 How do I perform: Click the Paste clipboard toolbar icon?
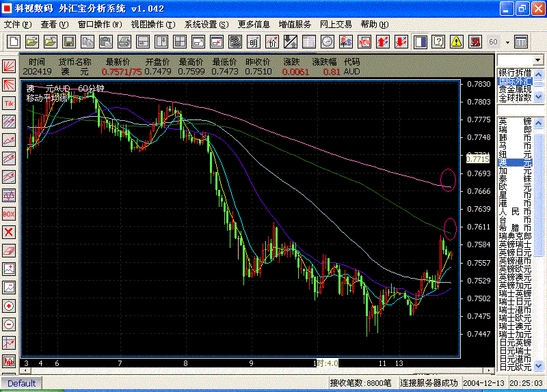106,42
